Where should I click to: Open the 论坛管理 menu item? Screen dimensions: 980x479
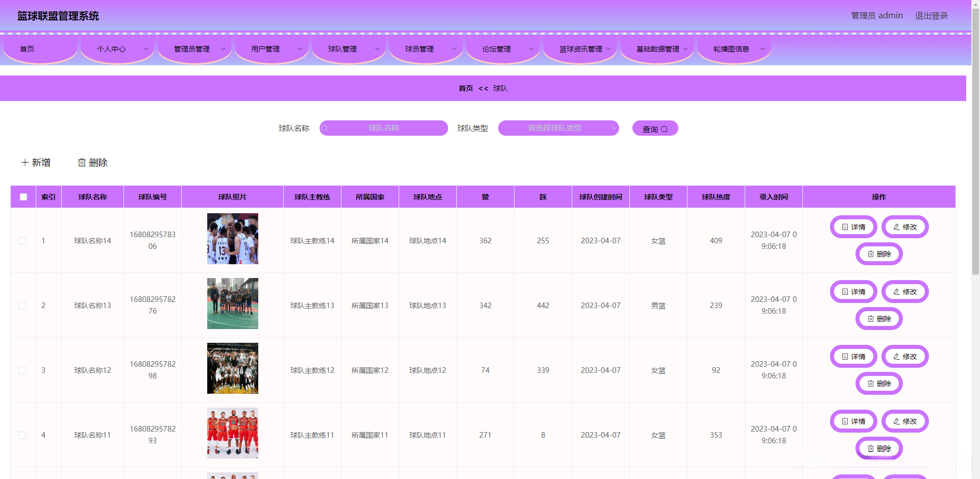click(x=503, y=49)
